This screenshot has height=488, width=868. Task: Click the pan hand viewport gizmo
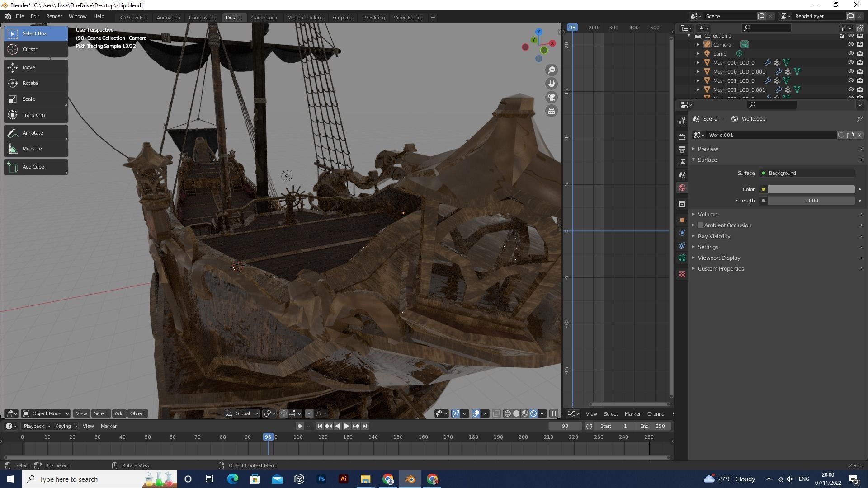(x=552, y=84)
